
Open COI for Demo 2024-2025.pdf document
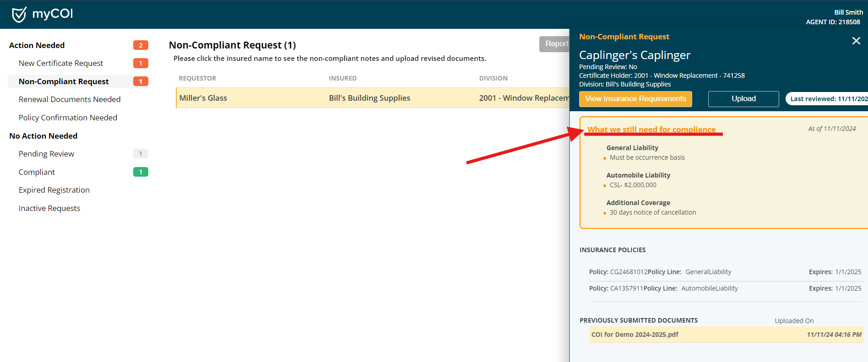635,335
